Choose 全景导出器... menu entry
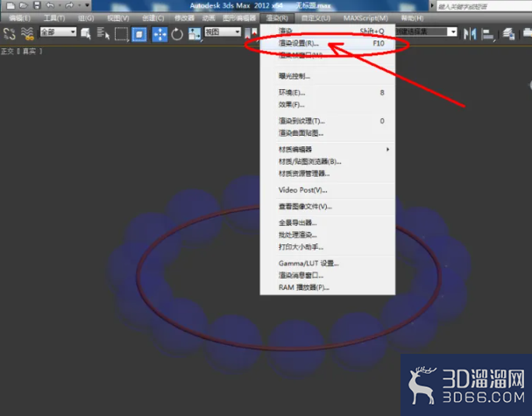 point(328,222)
